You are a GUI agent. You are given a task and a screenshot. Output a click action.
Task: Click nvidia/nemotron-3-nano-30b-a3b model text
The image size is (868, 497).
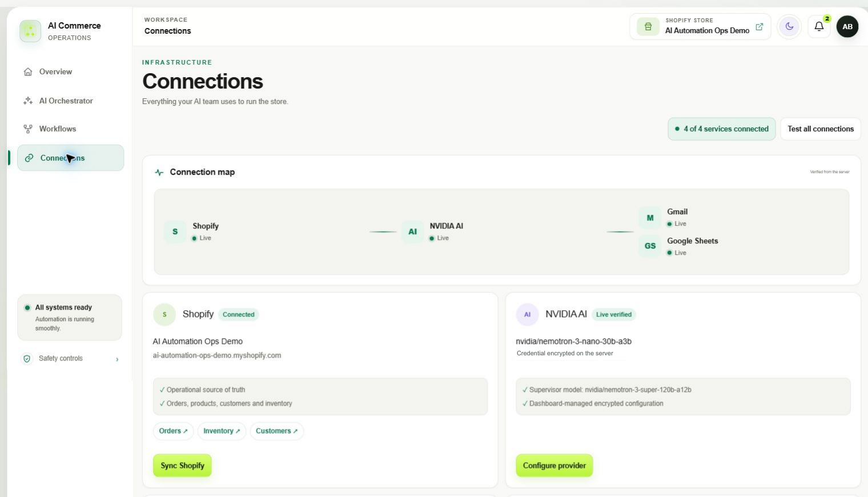pos(573,342)
